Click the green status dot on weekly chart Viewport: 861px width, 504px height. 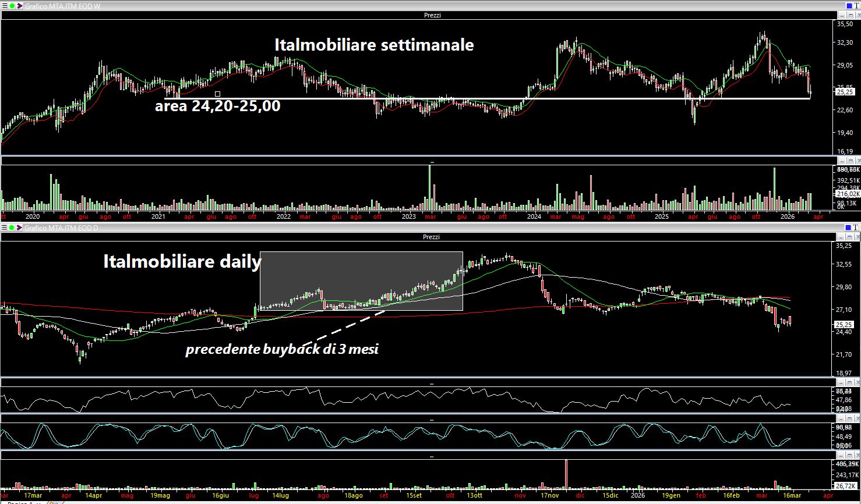pyautogui.click(x=11, y=6)
